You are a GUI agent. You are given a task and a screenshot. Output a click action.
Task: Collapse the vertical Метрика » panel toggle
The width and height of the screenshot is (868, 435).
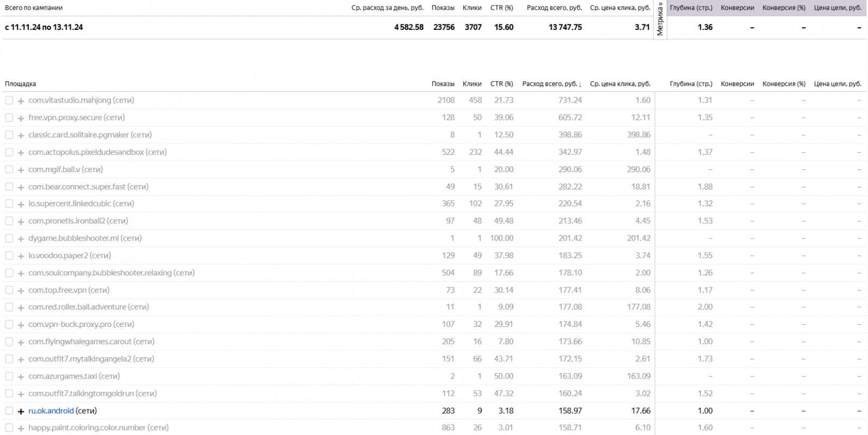pos(660,20)
